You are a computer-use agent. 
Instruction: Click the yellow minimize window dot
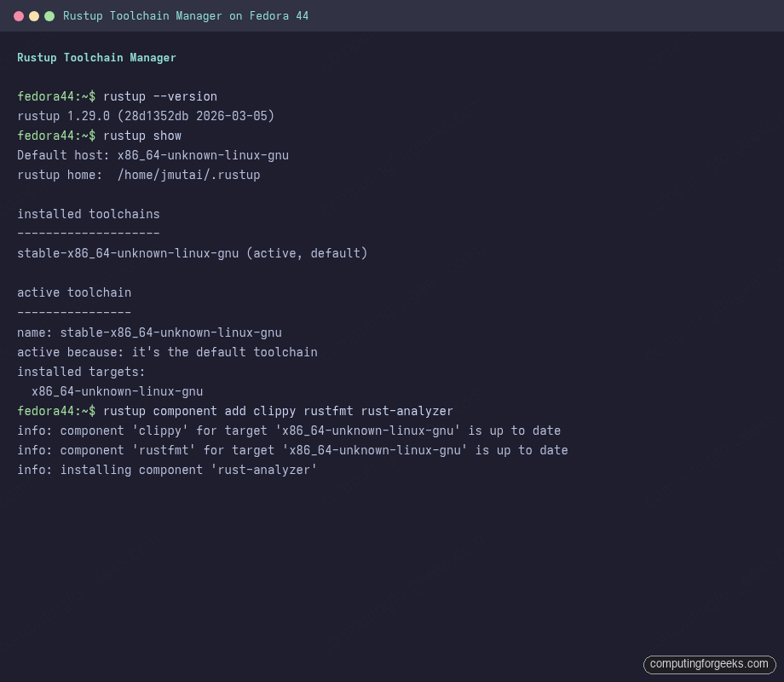pos(34,16)
